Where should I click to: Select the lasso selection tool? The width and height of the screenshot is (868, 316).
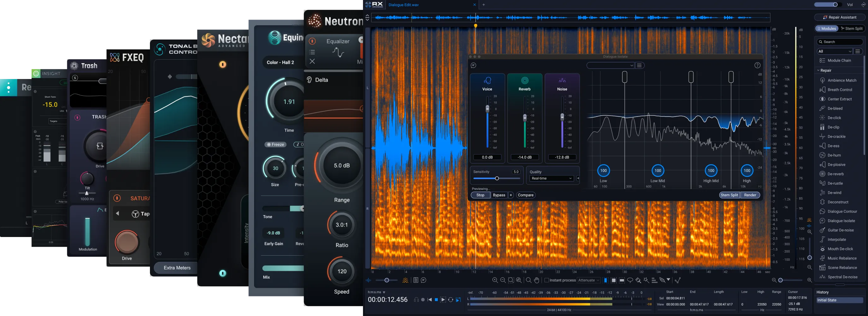pyautogui.click(x=630, y=280)
